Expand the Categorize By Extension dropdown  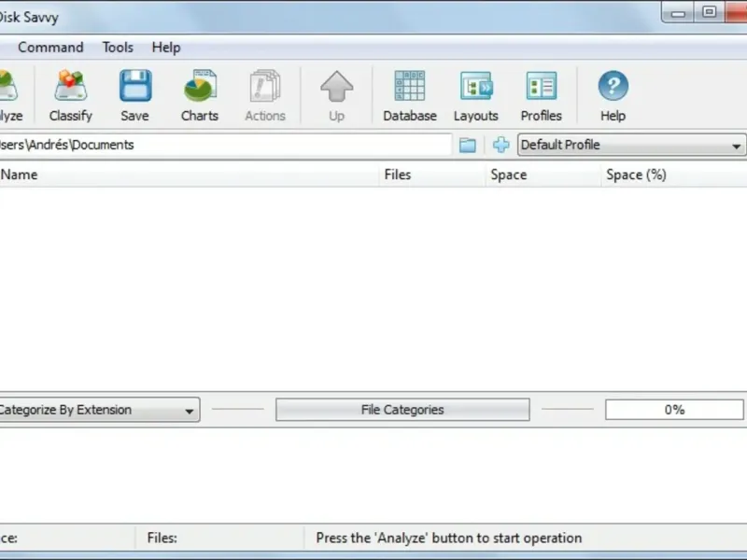99,410
